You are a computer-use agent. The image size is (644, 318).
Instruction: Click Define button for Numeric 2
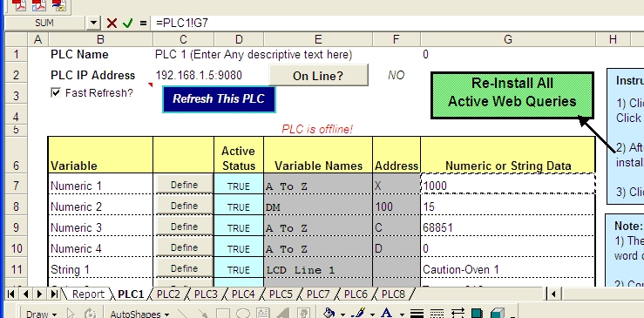(x=185, y=206)
